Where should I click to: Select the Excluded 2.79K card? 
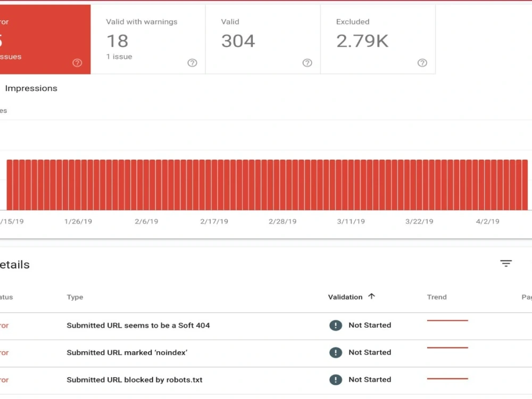[x=378, y=39]
